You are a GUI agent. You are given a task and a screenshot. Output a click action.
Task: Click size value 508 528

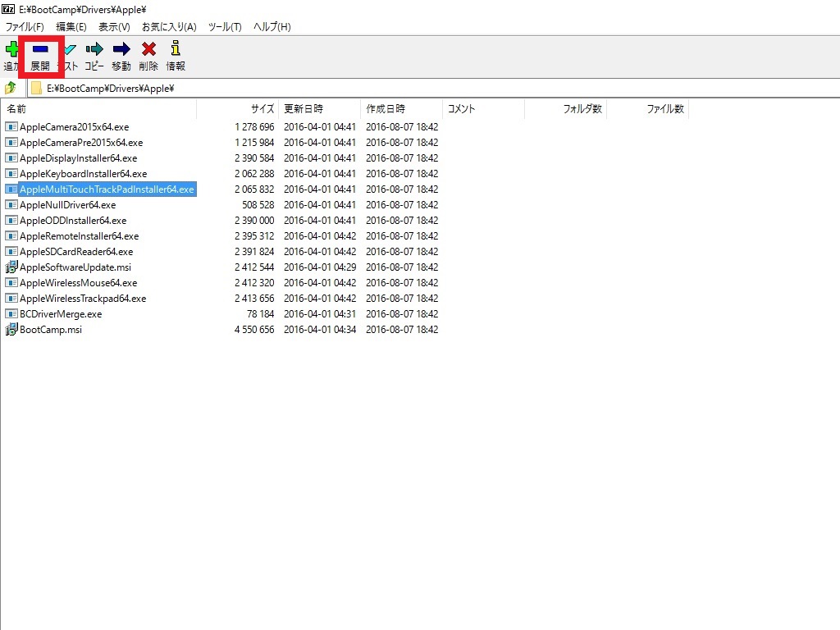click(x=258, y=204)
